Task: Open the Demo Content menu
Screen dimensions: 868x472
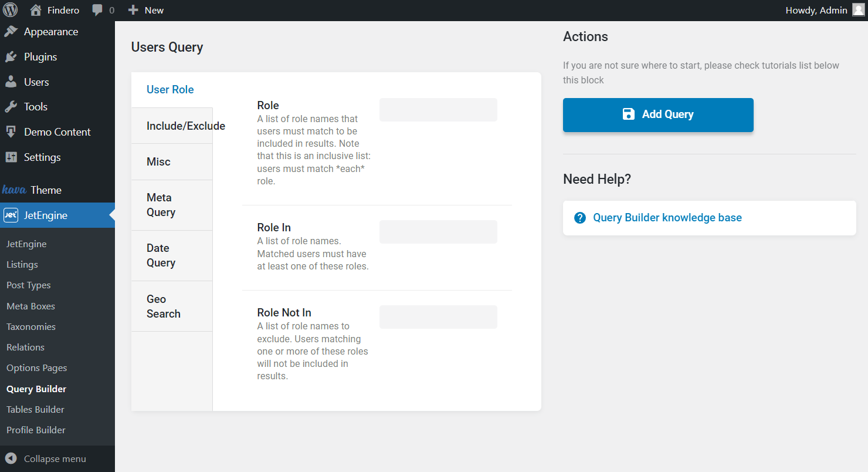Action: click(57, 132)
